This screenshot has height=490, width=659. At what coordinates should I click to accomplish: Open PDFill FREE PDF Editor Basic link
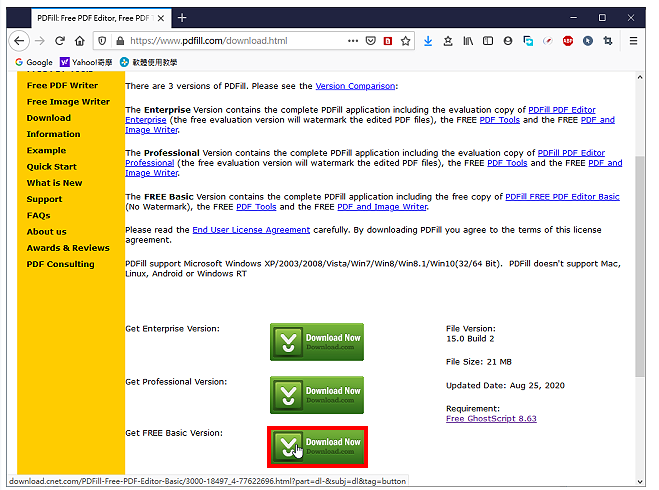coord(562,197)
